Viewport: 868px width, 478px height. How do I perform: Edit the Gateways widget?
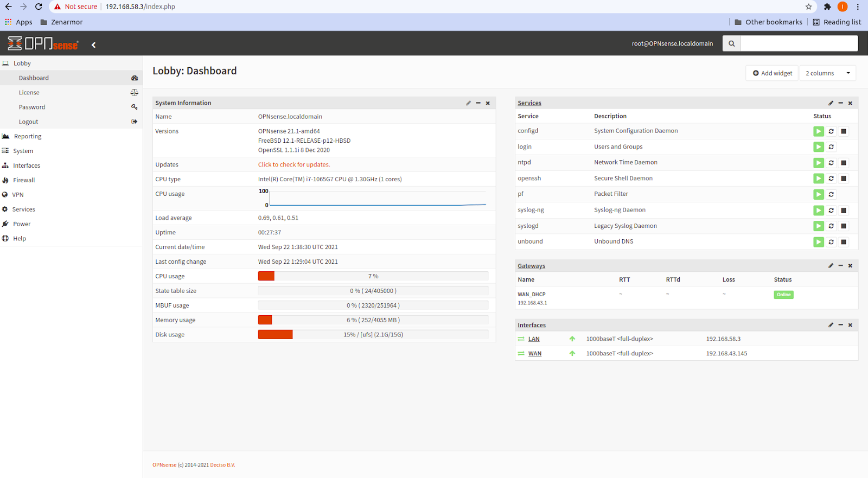[831, 266]
